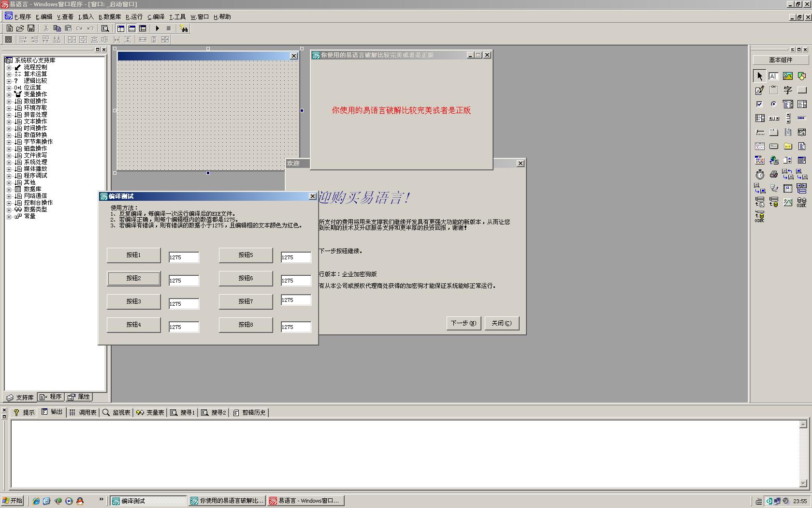Select the checkbox component icon in palette
The height and width of the screenshot is (508, 812).
759,104
